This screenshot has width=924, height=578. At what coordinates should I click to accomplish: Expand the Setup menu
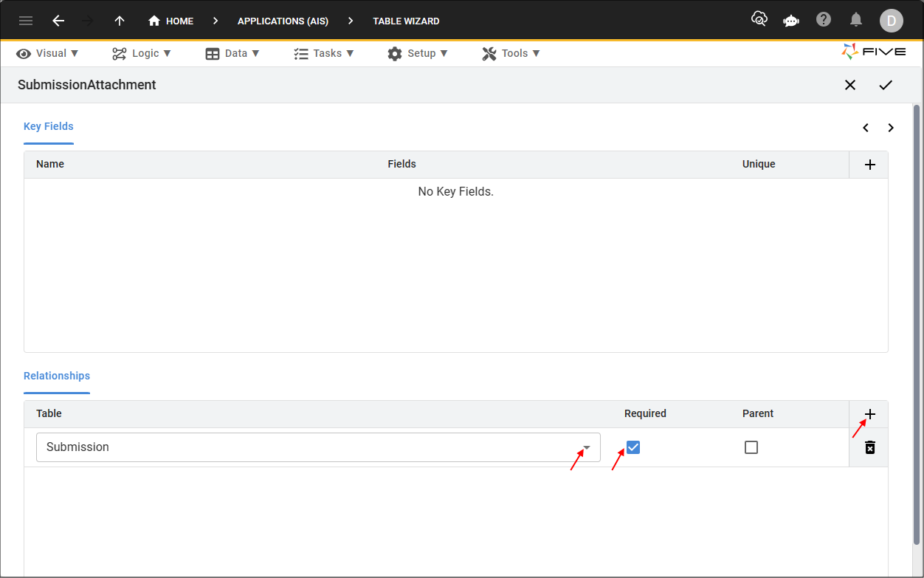[418, 53]
